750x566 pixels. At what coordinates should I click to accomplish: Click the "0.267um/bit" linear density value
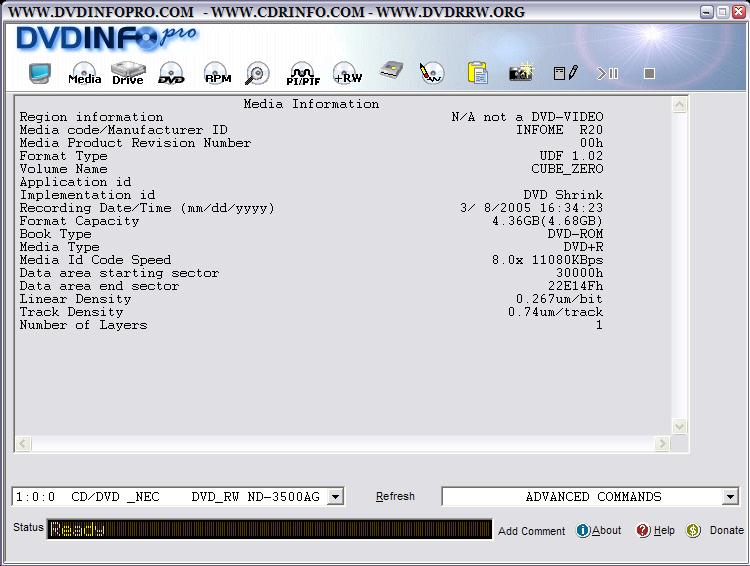559,299
